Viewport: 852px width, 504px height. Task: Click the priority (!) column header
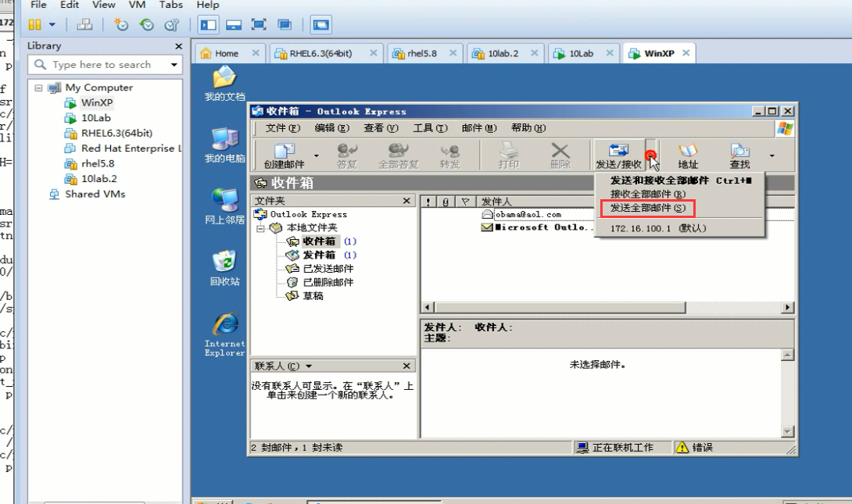428,202
